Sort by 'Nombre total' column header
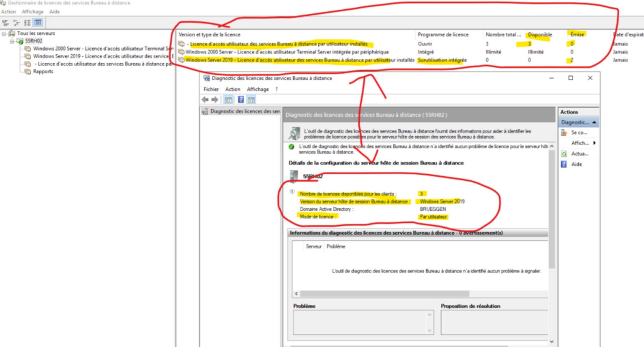 point(503,34)
